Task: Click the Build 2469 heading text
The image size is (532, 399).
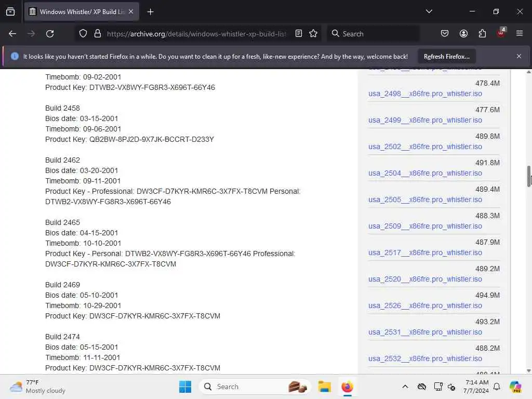Action: coord(62,285)
